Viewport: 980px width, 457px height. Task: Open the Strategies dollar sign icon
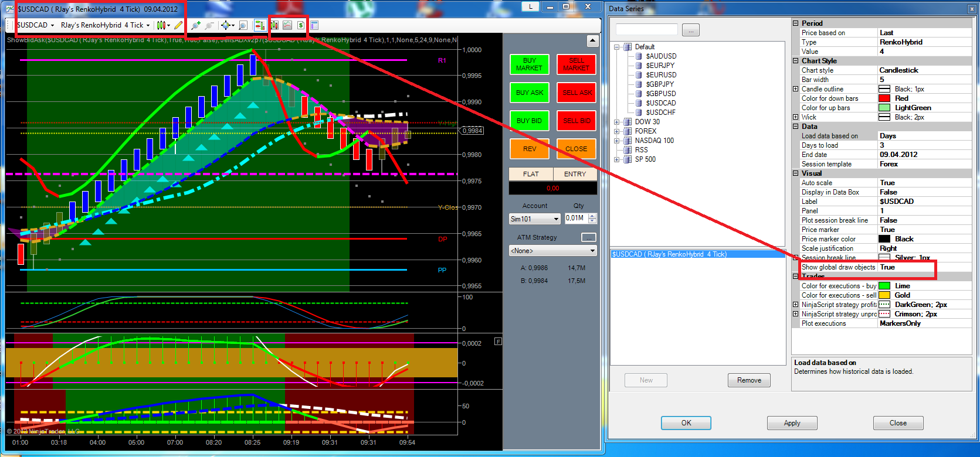coord(301,25)
